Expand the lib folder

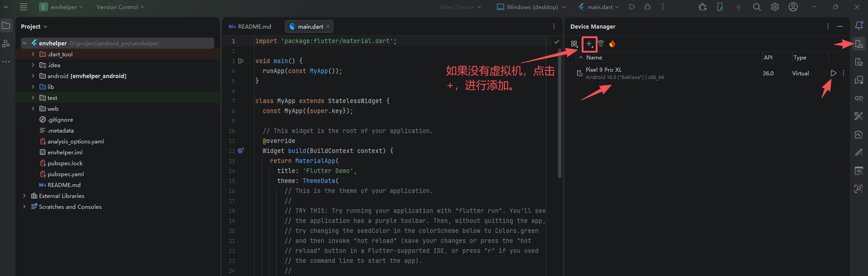pos(33,87)
